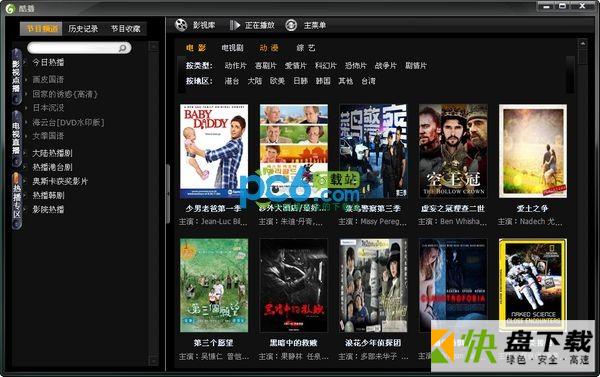Filter by 台湾 region
Viewport: 600px width, 377px height.
[368, 81]
